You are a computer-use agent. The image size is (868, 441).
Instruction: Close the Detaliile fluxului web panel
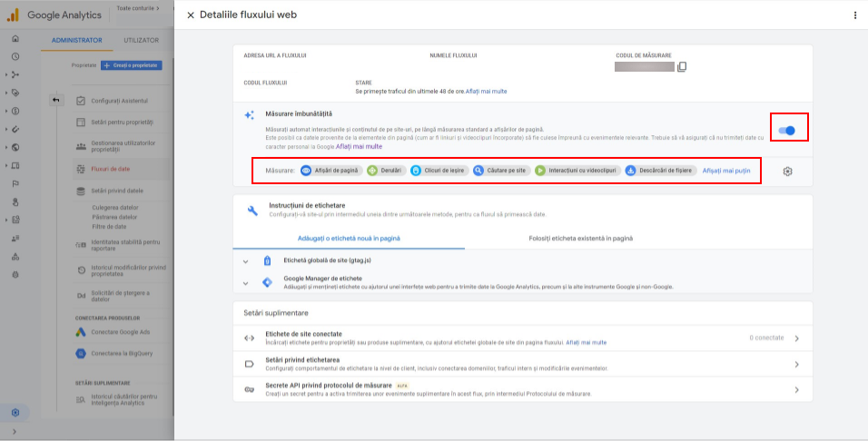190,15
